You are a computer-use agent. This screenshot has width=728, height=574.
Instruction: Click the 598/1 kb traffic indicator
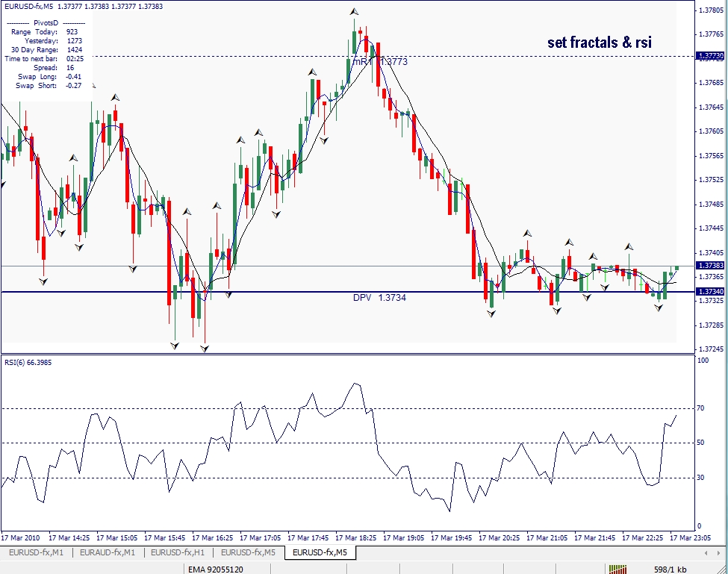tap(670, 570)
